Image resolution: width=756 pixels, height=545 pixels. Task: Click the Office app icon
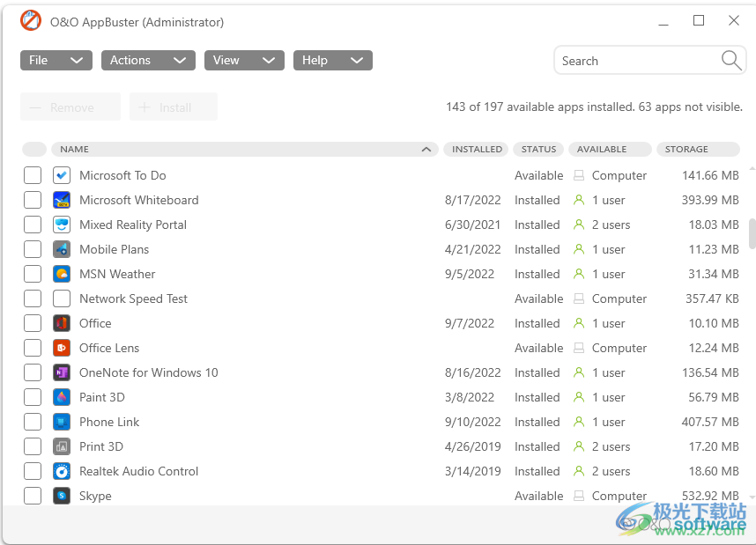pyautogui.click(x=62, y=323)
